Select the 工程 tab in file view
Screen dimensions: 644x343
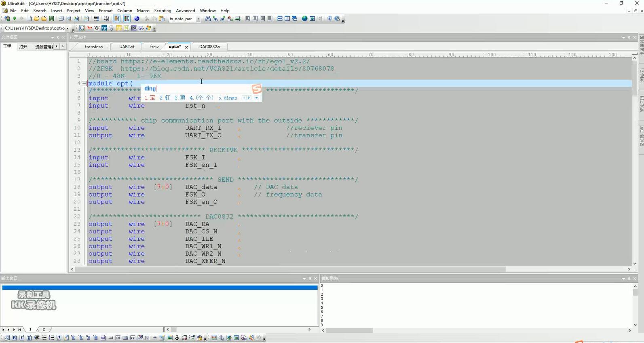[x=7, y=47]
